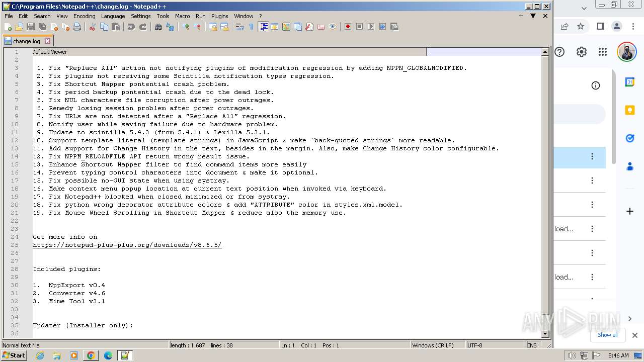The width and height of the screenshot is (644, 362).
Task: Click the Replace toolbar icon
Action: (170, 27)
